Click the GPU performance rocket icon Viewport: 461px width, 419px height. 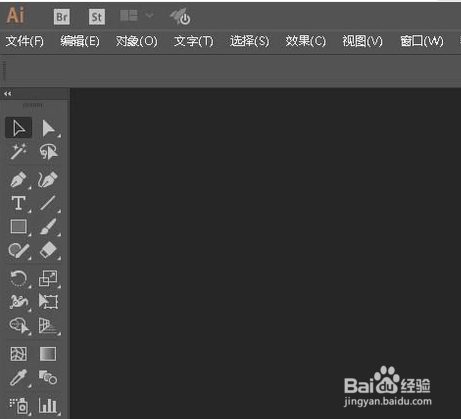pos(180,17)
